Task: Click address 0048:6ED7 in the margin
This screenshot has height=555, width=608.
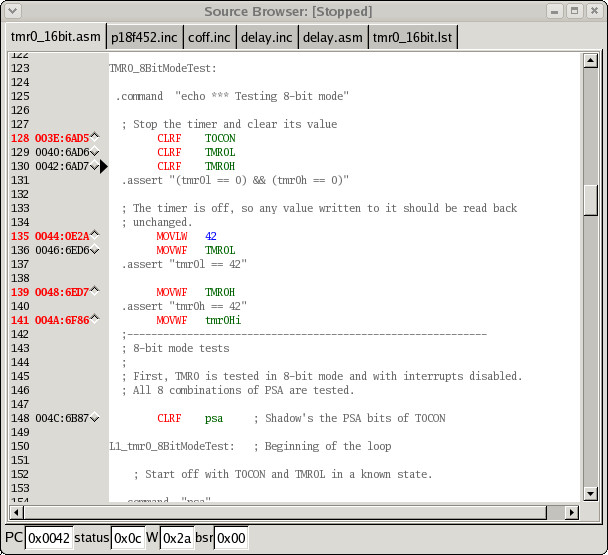Action: click(x=62, y=292)
